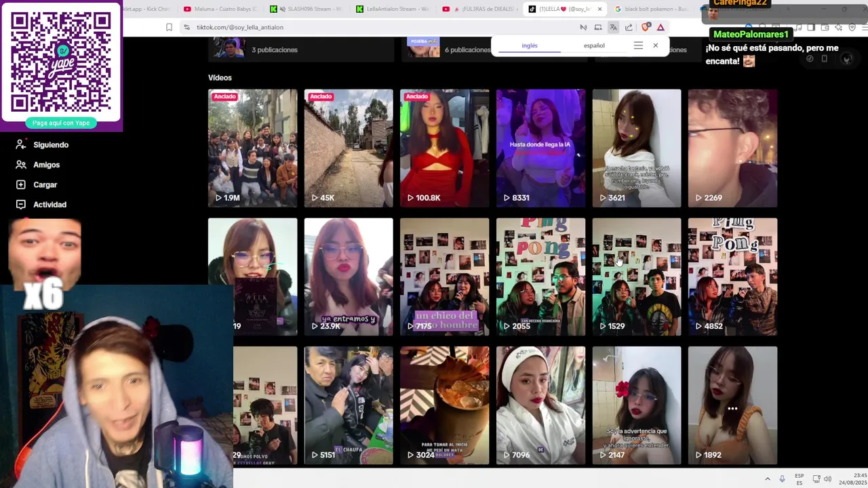Open pinned video with 100.8K views
The image size is (868, 488).
(x=444, y=148)
